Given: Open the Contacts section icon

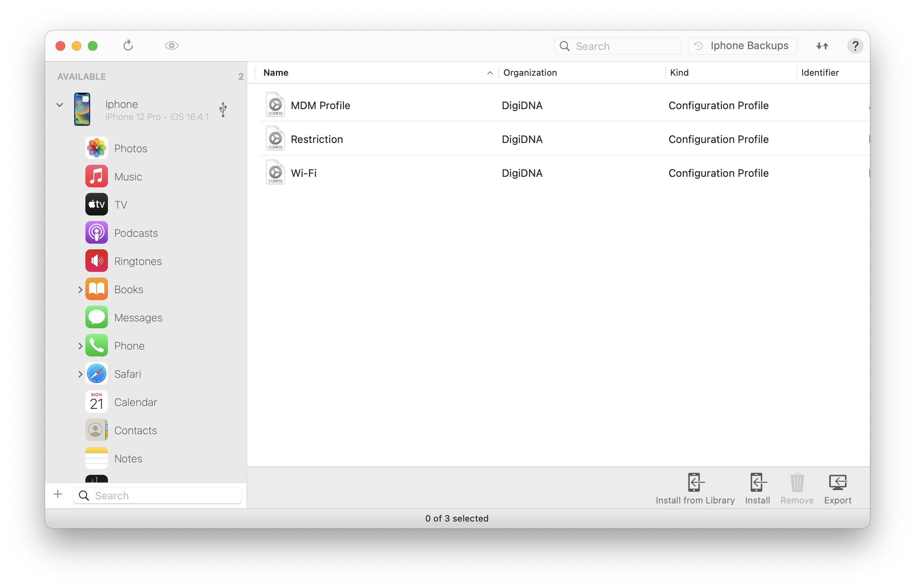Looking at the screenshot, I should click(x=97, y=430).
